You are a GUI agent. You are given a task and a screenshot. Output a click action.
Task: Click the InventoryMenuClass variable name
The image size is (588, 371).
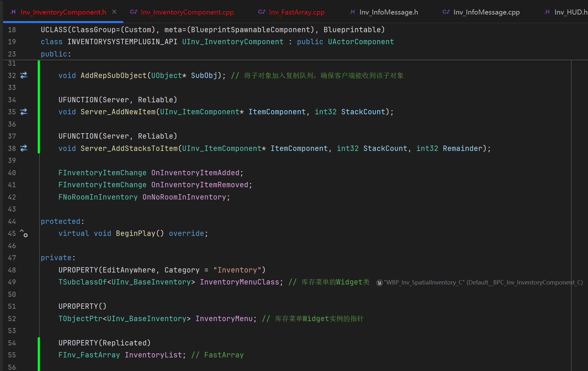point(240,282)
